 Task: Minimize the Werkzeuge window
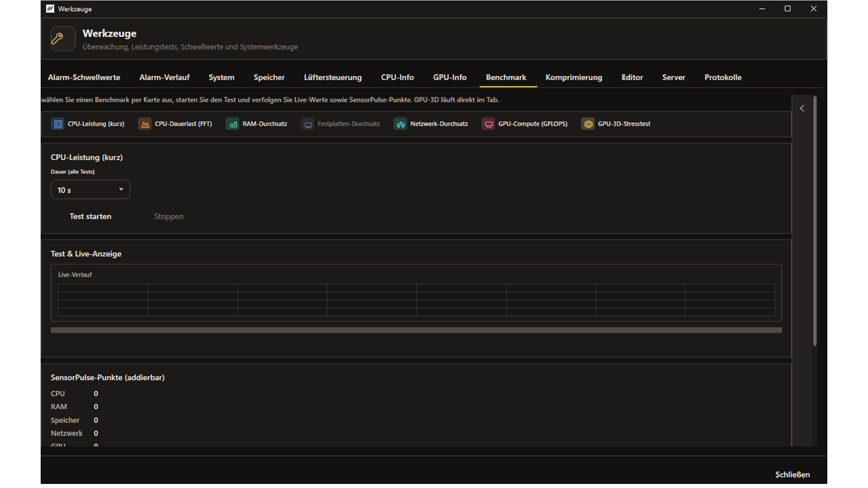(762, 9)
